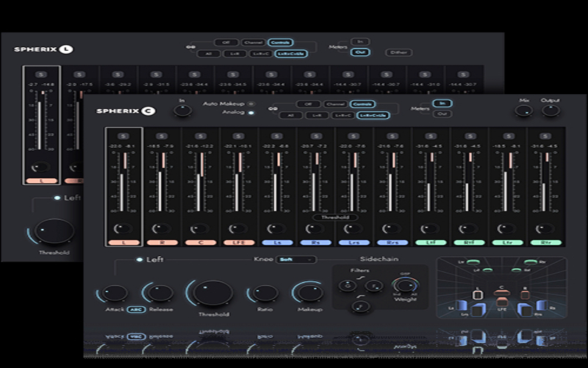
Task: Click the R speaker icon in the surround view
Action: 526,294
